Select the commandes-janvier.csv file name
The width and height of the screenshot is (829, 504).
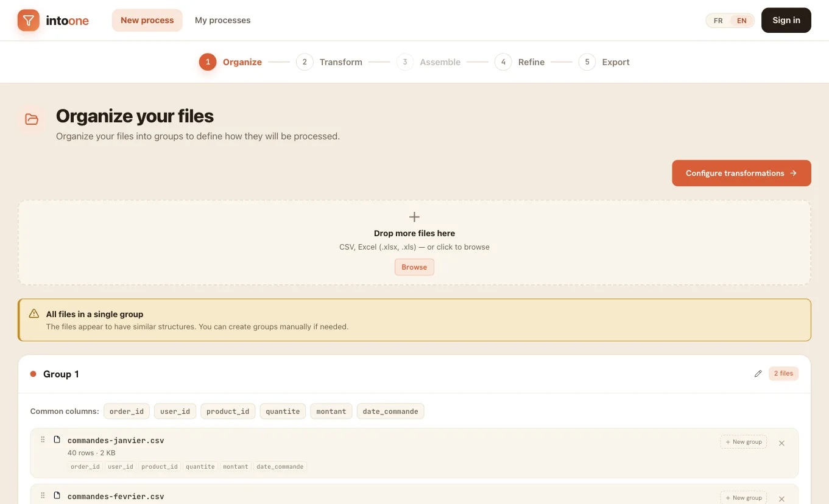tap(116, 440)
